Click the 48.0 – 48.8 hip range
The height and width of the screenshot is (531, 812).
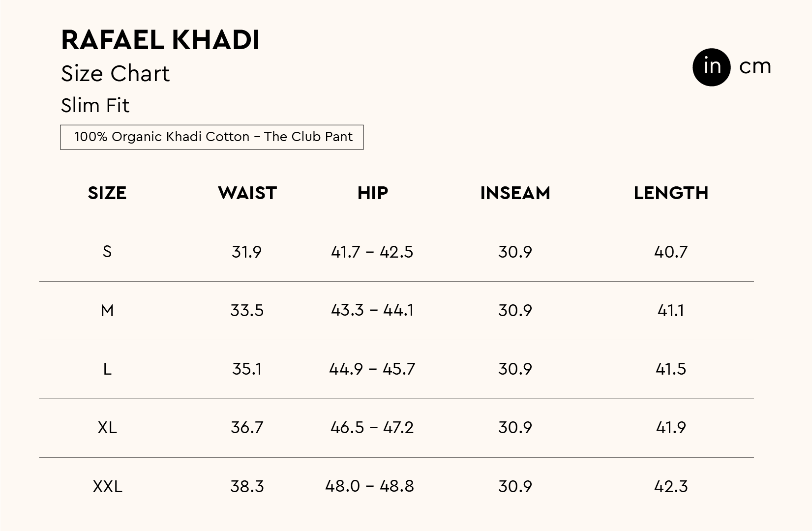tap(370, 486)
